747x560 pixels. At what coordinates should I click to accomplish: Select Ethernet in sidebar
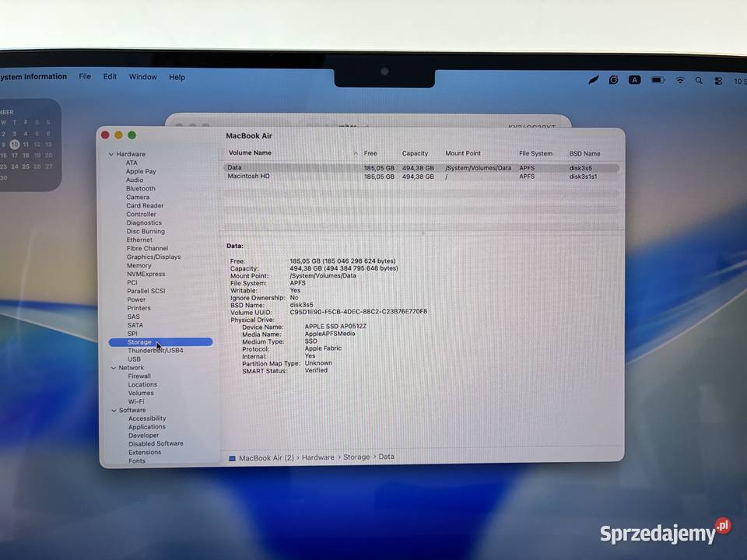(139, 240)
